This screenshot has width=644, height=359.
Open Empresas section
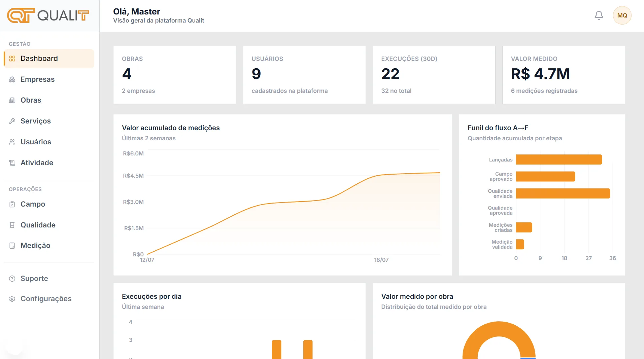49,79
